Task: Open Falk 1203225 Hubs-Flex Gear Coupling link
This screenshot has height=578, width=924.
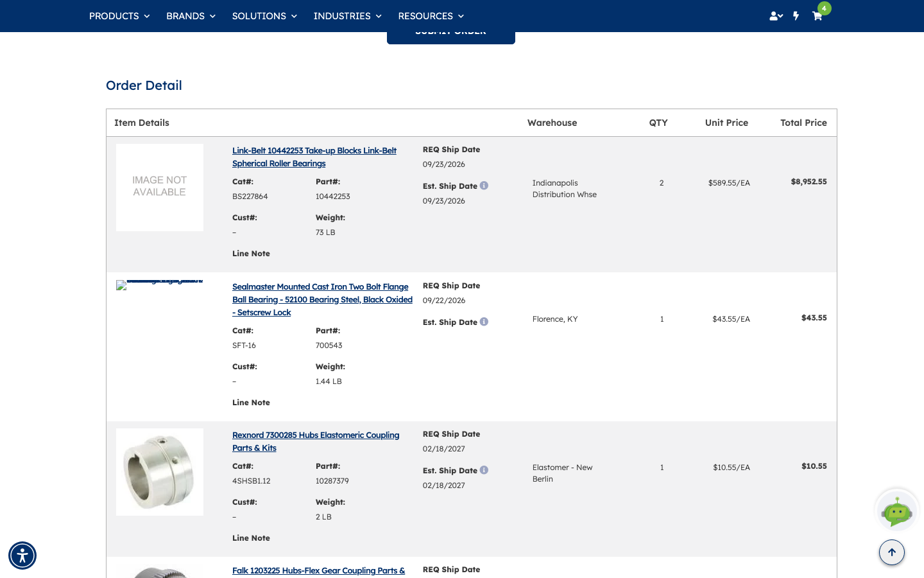Action: pyautogui.click(x=319, y=571)
